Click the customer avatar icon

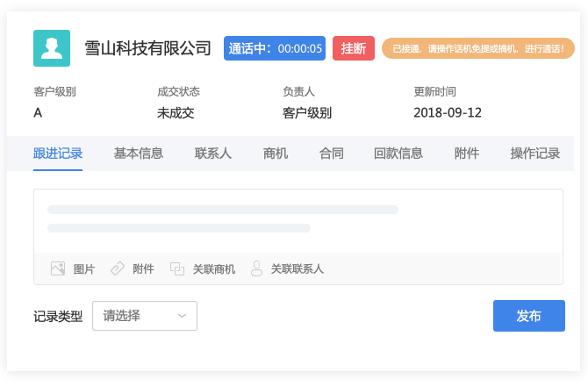52,48
